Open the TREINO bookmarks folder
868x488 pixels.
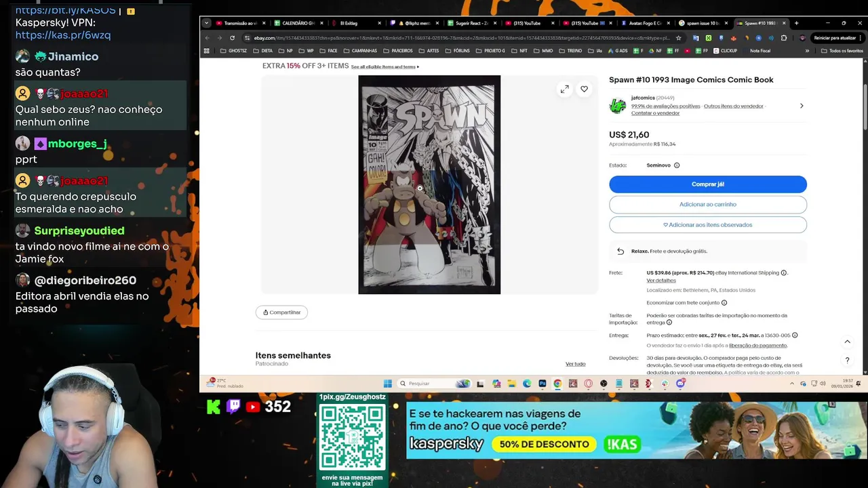[570, 51]
